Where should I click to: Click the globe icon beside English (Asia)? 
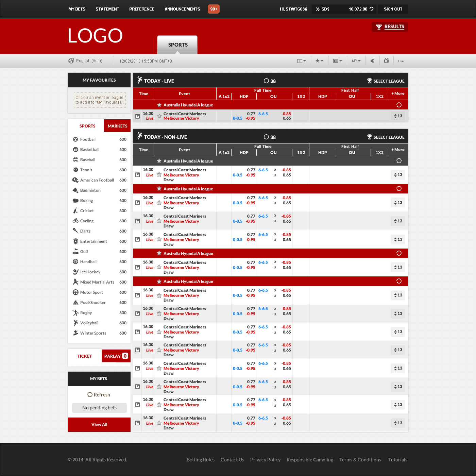pos(71,61)
